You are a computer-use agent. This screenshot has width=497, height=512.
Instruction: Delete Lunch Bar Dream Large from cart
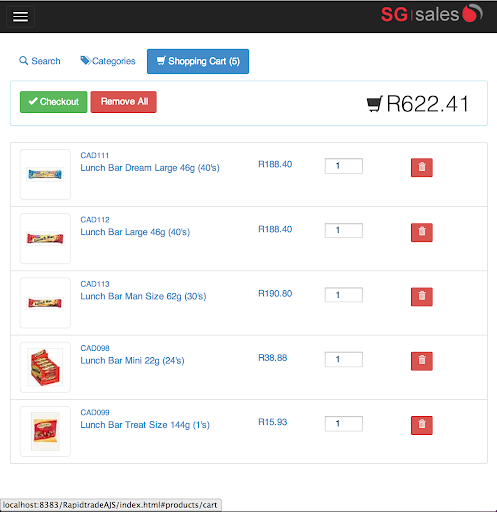pos(421,167)
